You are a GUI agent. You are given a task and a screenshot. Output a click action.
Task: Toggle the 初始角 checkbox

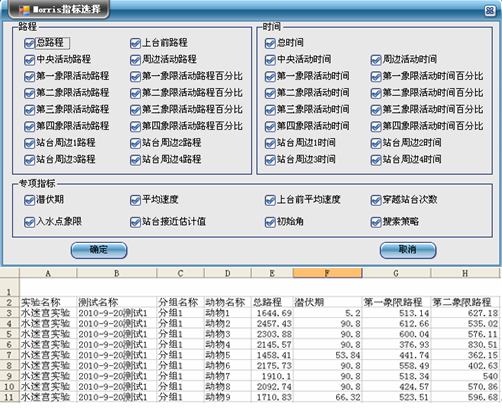pyautogui.click(x=270, y=222)
